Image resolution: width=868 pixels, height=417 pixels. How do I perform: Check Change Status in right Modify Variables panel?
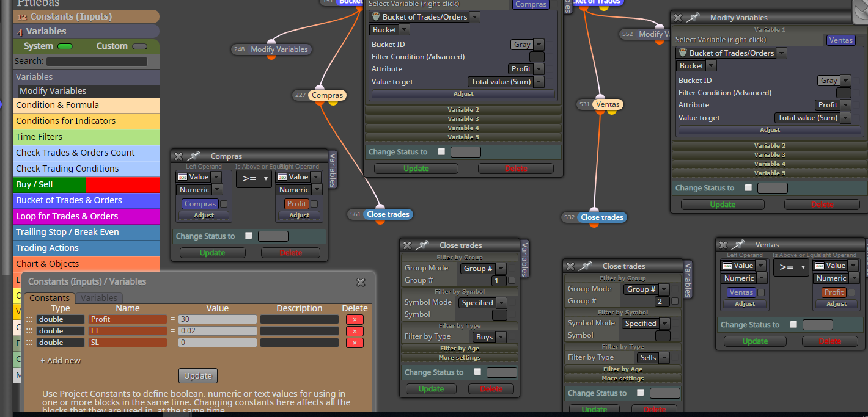pyautogui.click(x=748, y=187)
